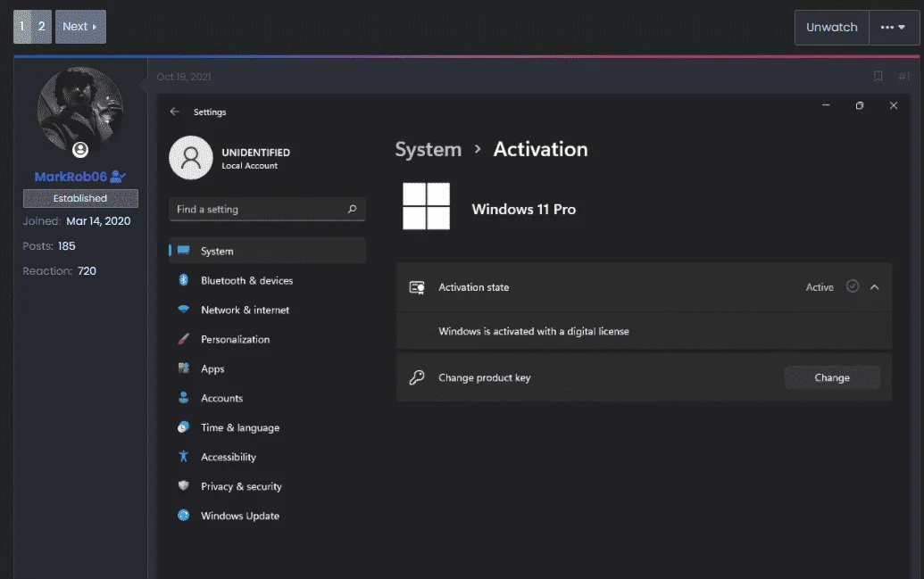This screenshot has width=924, height=579.
Task: Click the Established user badge
Action: pos(80,198)
